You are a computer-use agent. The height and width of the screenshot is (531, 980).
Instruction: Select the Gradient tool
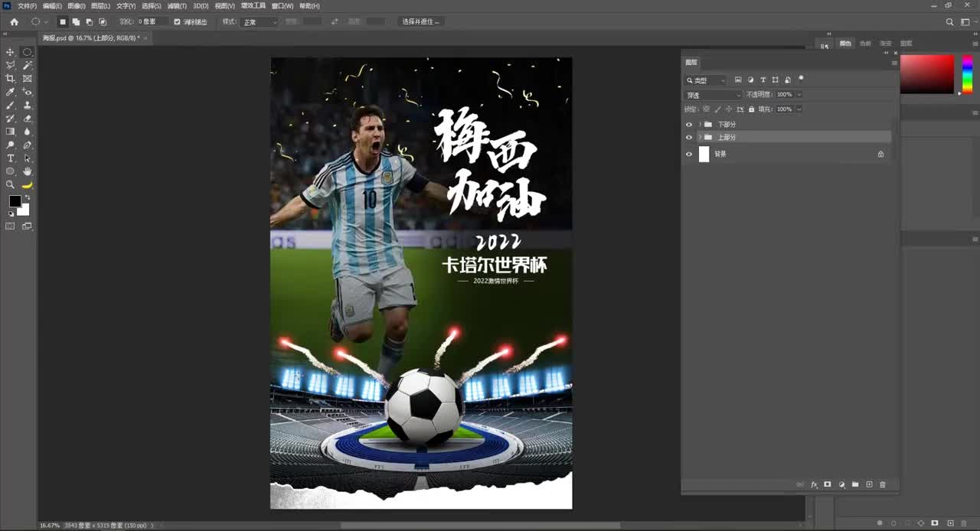pos(10,132)
